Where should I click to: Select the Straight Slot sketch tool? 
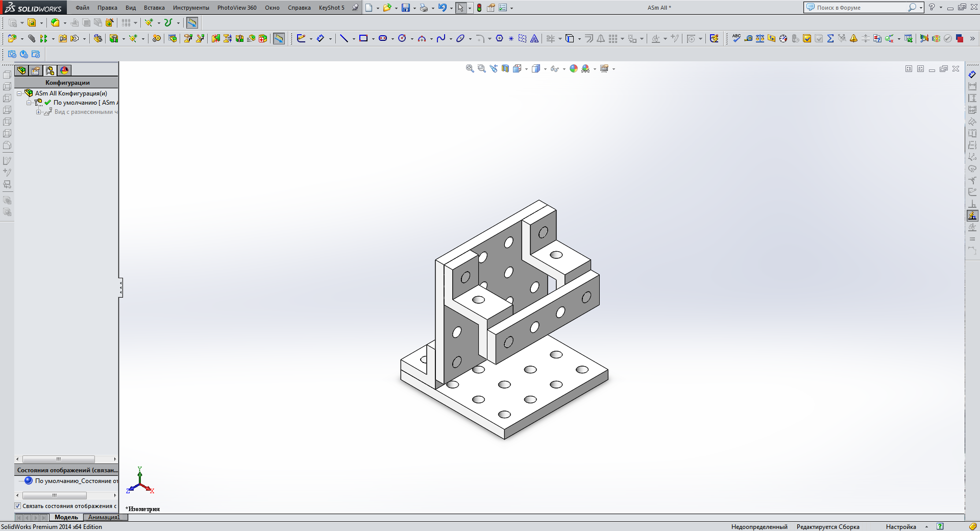(x=383, y=38)
